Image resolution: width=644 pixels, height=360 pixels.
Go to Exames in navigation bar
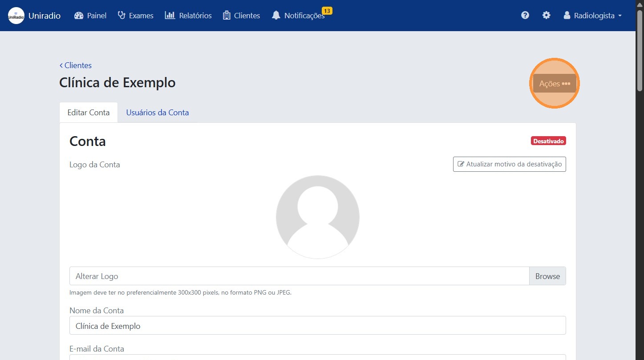click(135, 16)
